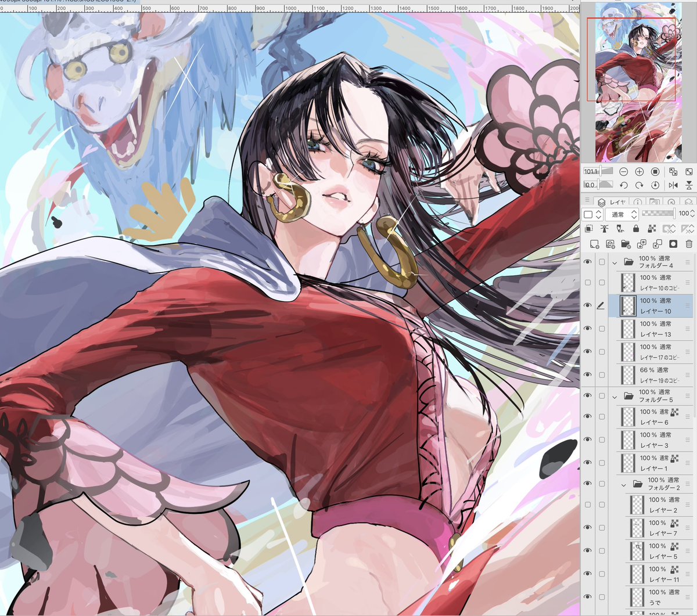Hide the フォルダー 4 folder
The image size is (697, 616).
pos(587,262)
